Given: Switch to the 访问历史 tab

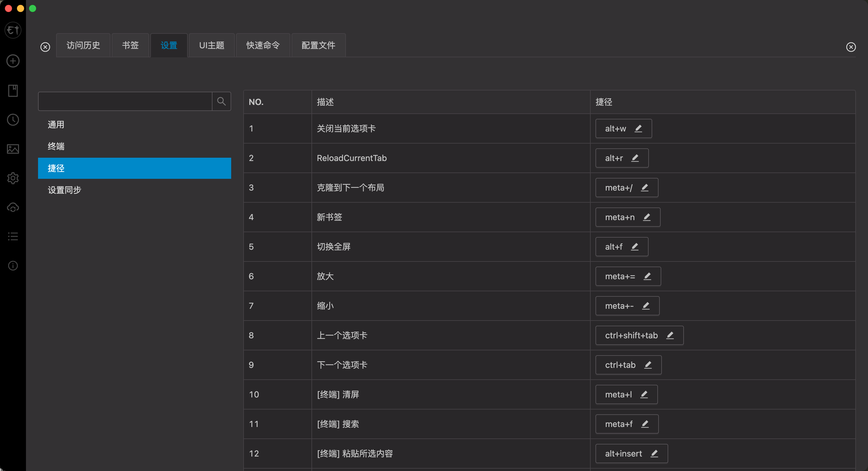Looking at the screenshot, I should (x=83, y=46).
